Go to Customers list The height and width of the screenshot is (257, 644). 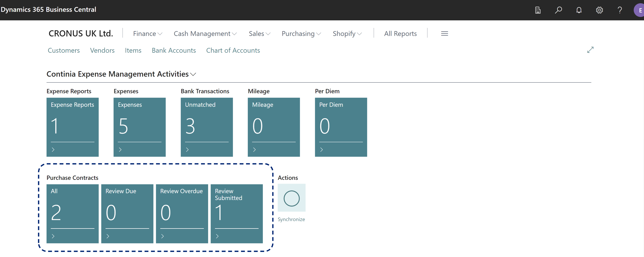64,50
